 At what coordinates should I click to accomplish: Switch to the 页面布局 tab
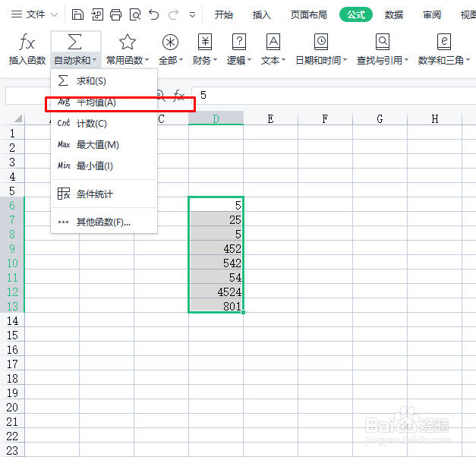point(308,14)
